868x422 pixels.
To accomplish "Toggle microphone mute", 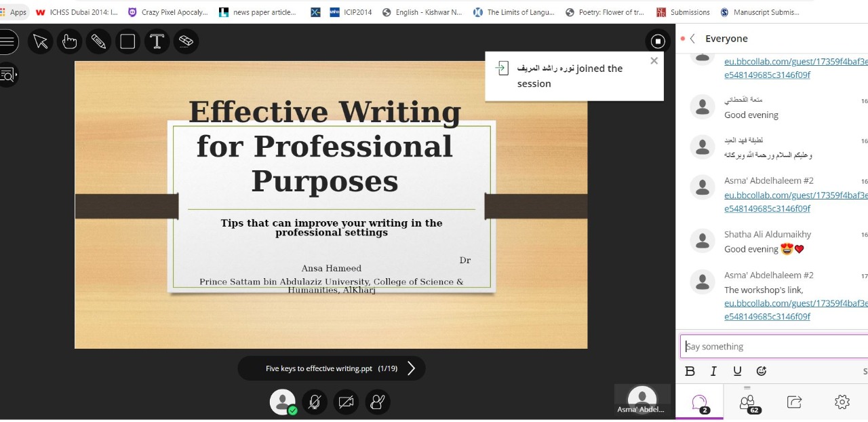I will point(314,402).
